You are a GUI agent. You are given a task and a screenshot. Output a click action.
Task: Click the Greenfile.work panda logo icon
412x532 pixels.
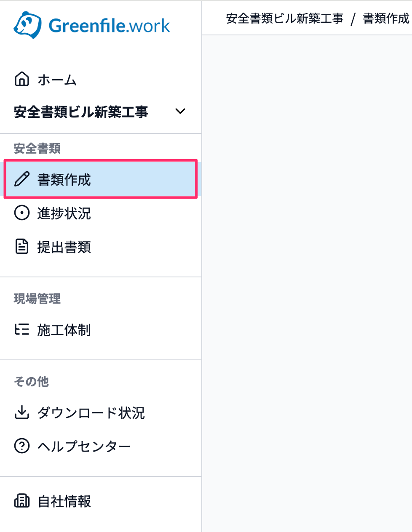pyautogui.click(x=27, y=25)
